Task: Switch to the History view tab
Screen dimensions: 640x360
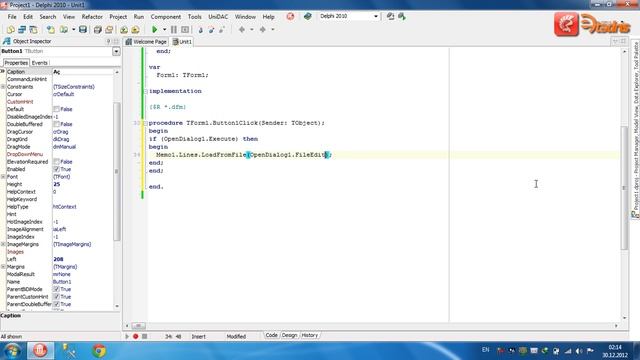Action: 309,335
